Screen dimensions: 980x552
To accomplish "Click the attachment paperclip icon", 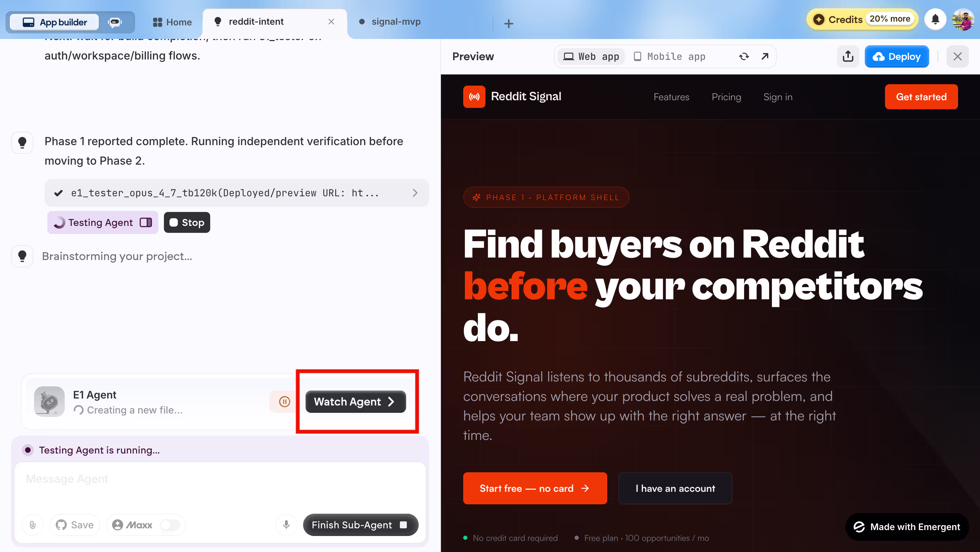I will pyautogui.click(x=33, y=525).
